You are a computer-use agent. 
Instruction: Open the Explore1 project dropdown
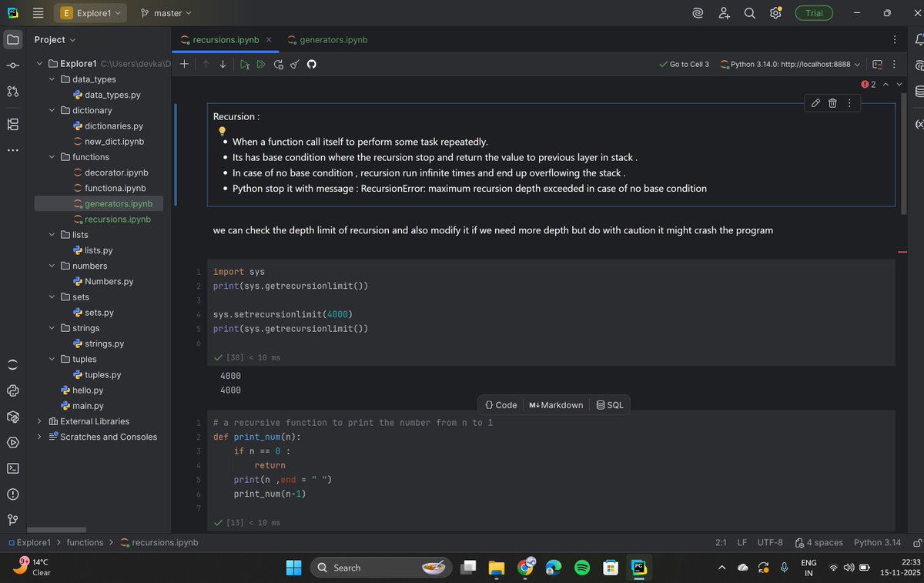pos(90,13)
